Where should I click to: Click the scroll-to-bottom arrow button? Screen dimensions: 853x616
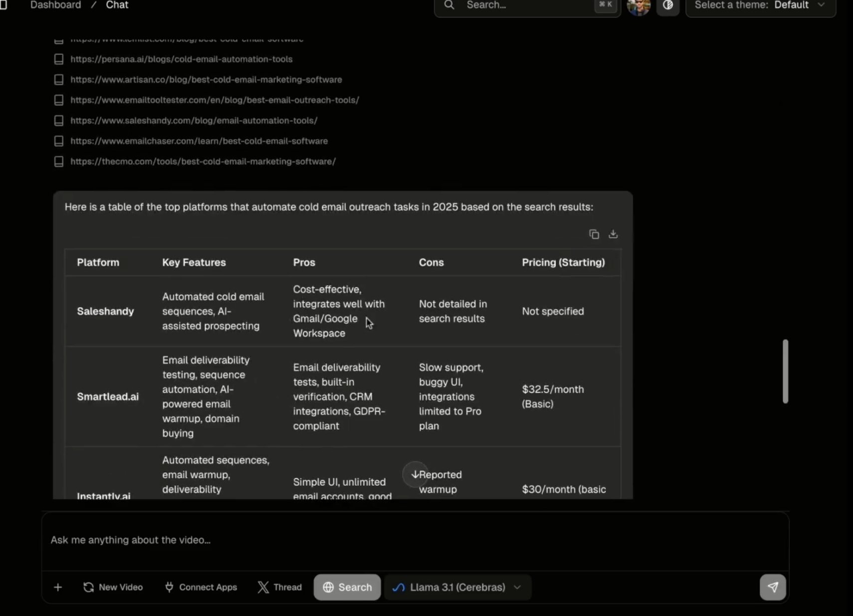[x=415, y=475]
